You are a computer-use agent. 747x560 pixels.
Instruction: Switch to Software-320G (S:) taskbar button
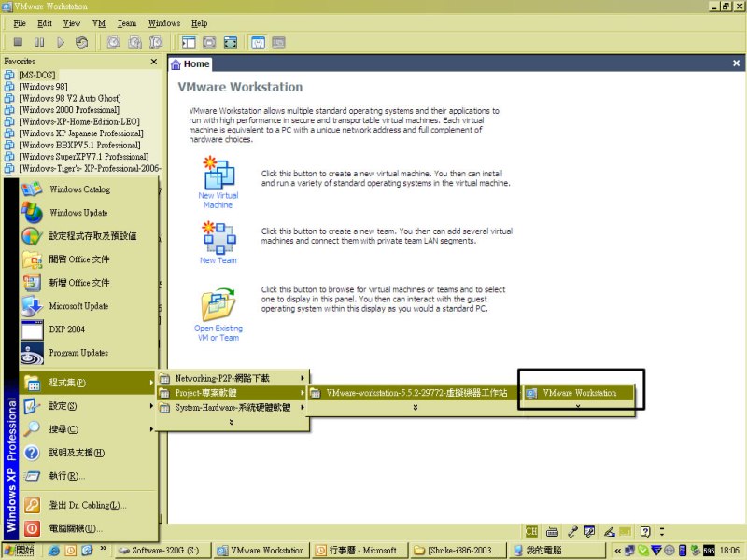click(163, 551)
